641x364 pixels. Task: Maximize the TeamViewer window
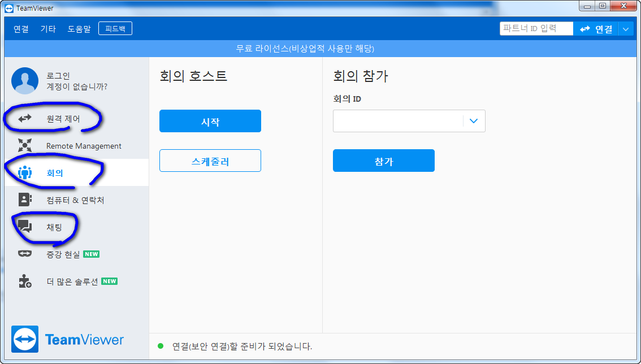(603, 6)
